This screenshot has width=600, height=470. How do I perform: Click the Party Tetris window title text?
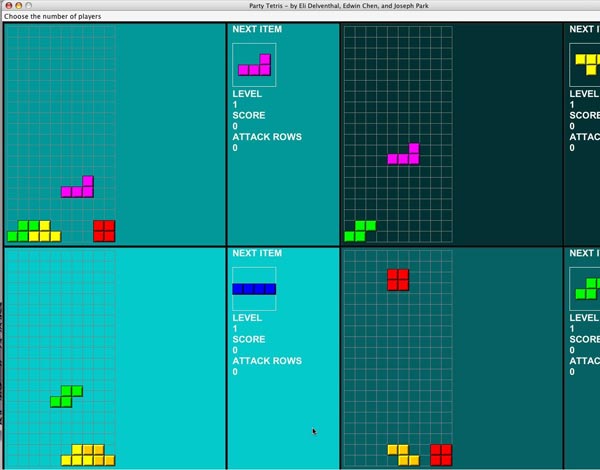(x=339, y=6)
